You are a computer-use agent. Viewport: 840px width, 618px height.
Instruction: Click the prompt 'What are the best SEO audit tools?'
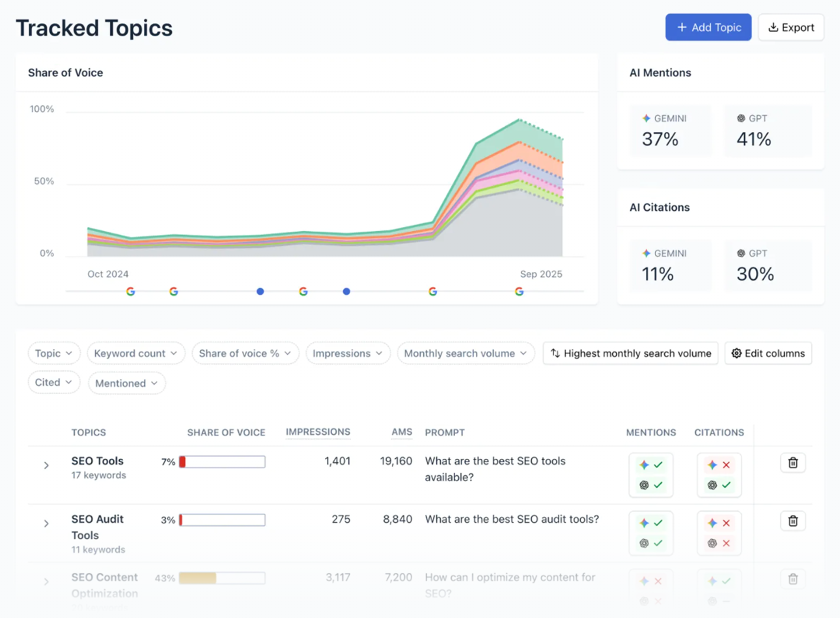(512, 519)
